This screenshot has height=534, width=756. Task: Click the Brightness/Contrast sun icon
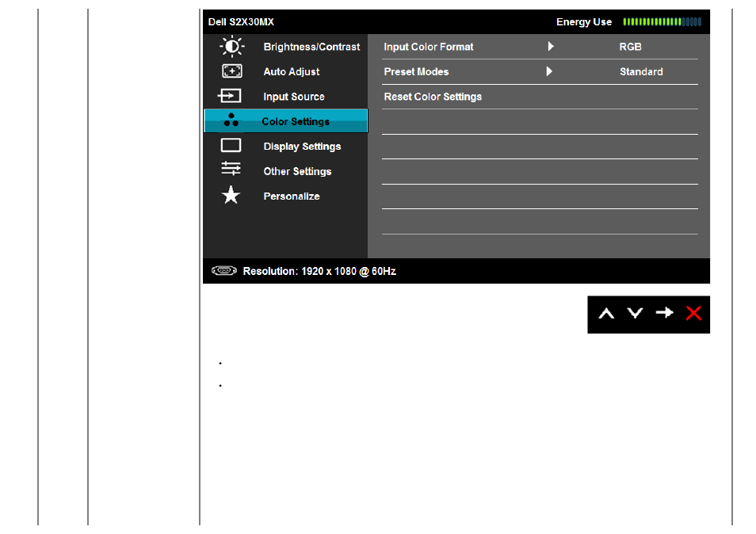231,47
